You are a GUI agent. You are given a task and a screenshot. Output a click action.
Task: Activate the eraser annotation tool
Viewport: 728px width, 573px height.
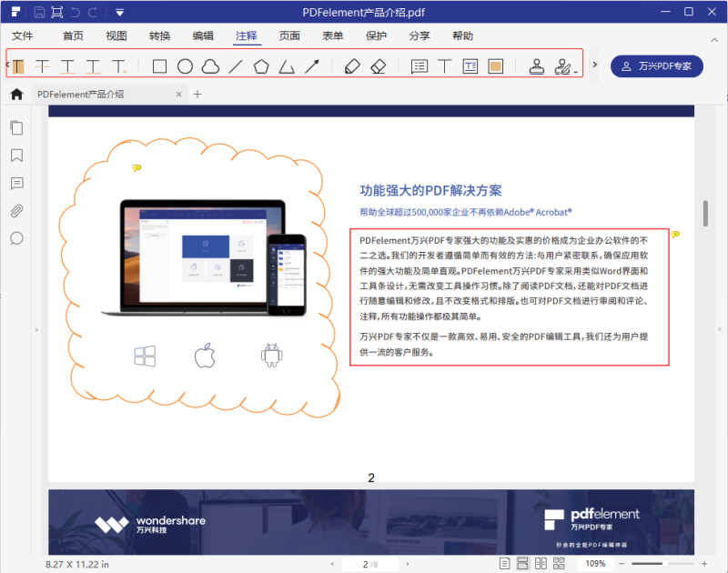tap(378, 65)
